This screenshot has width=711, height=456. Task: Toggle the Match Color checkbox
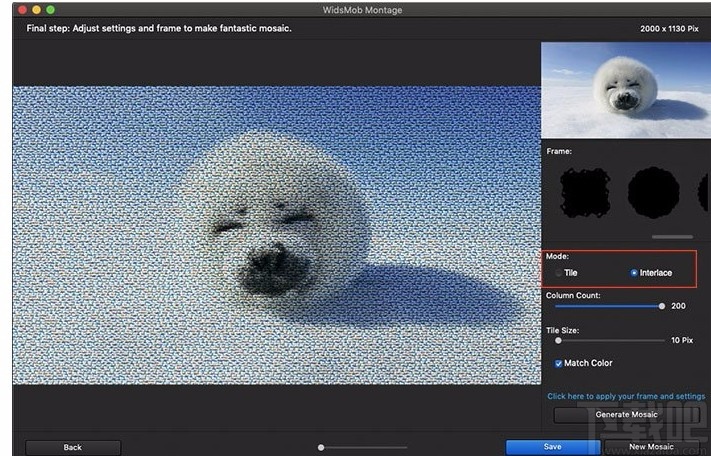[559, 363]
